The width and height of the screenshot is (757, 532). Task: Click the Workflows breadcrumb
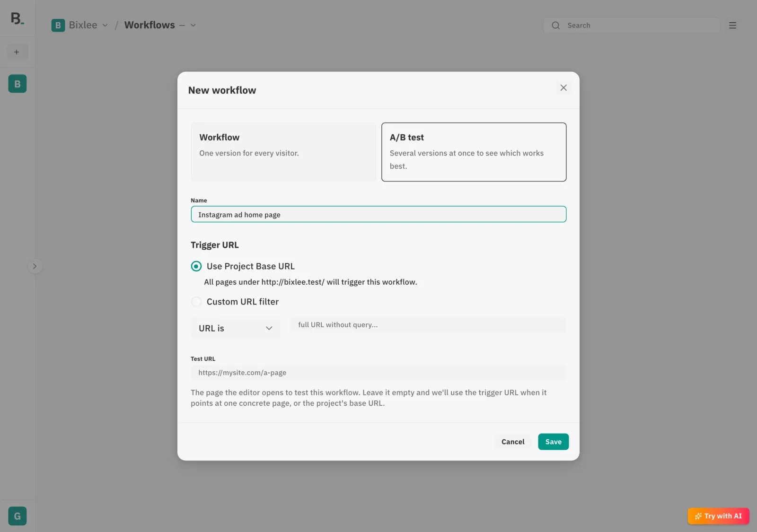pyautogui.click(x=150, y=25)
